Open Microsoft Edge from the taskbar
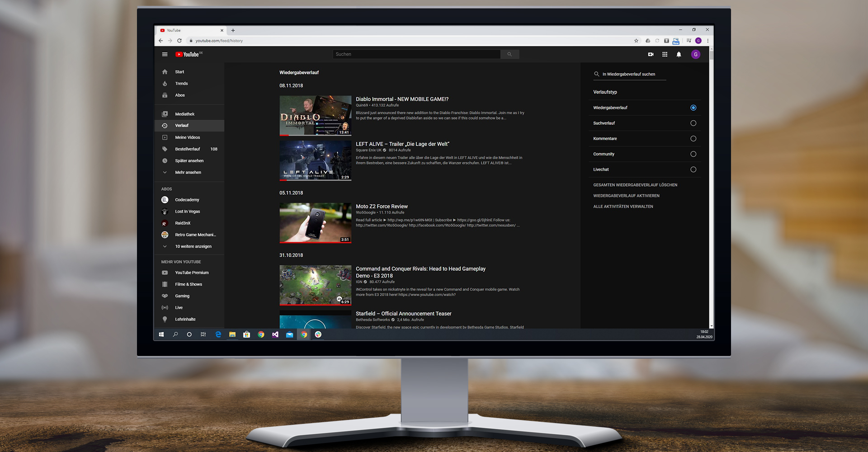The width and height of the screenshot is (868, 452). click(218, 334)
